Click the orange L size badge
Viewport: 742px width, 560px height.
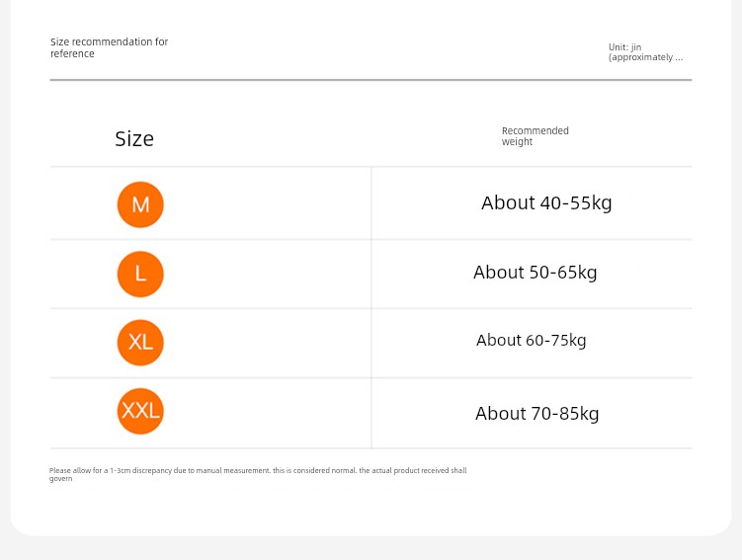click(x=140, y=274)
